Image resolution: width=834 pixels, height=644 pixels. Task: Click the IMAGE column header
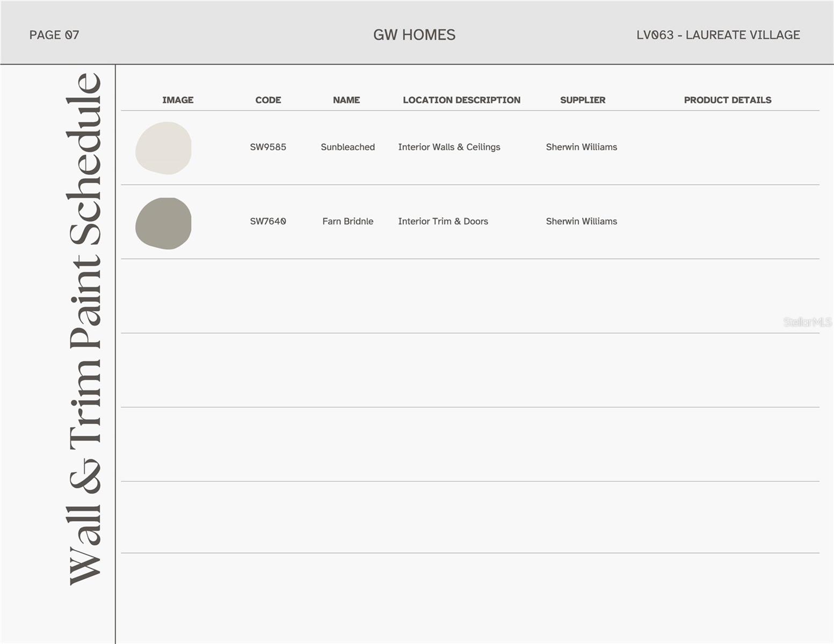pos(178,100)
